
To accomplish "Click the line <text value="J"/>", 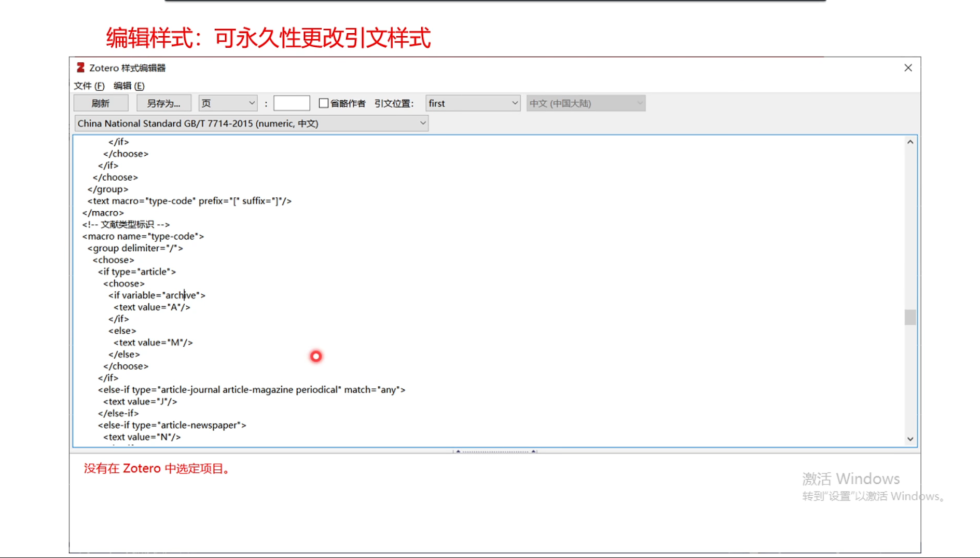I will [x=140, y=402].
